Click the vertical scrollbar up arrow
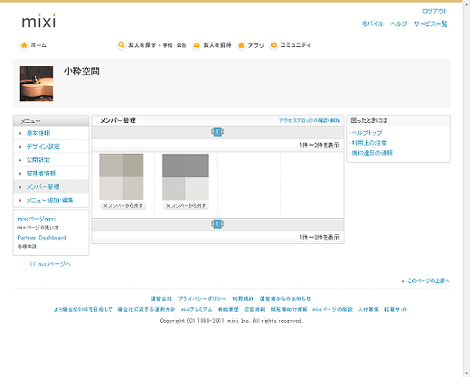Viewport: 470px width, 377px height. [466, 5]
